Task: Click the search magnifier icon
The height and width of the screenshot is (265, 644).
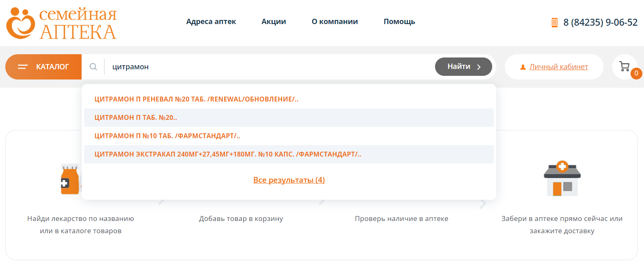Action: click(93, 67)
